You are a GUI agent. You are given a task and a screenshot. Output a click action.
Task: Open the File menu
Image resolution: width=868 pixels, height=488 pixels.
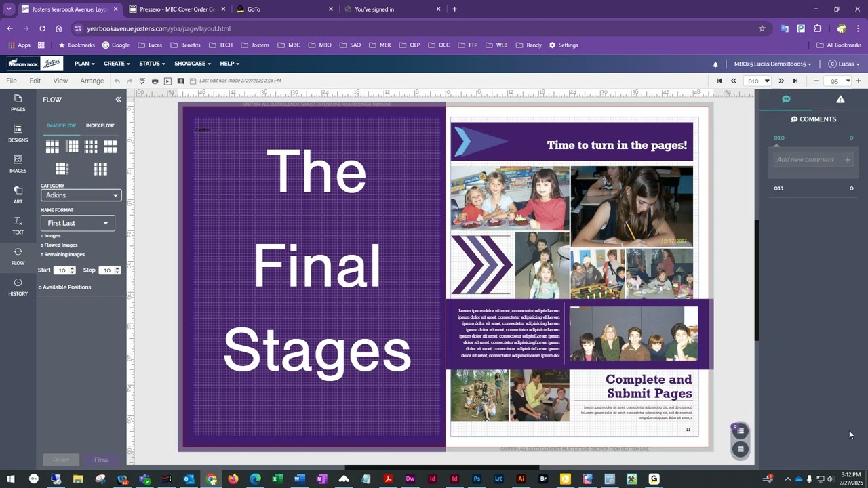point(12,81)
